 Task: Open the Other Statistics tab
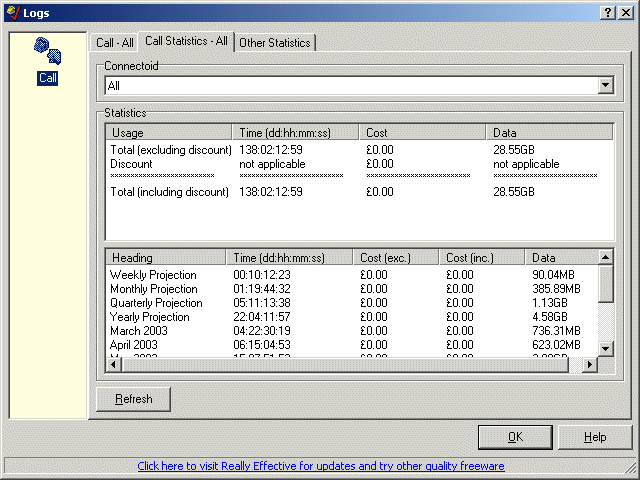tap(275, 42)
